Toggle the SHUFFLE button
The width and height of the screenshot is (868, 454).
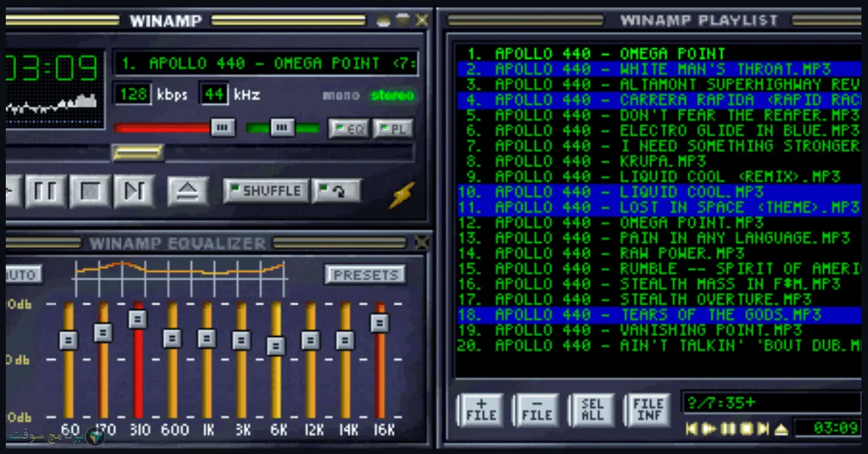pos(265,191)
